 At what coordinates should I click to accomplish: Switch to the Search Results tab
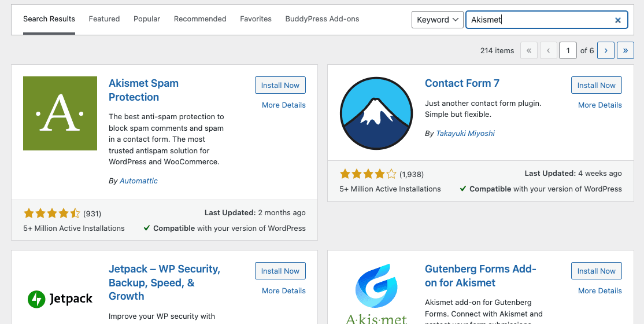(49, 19)
